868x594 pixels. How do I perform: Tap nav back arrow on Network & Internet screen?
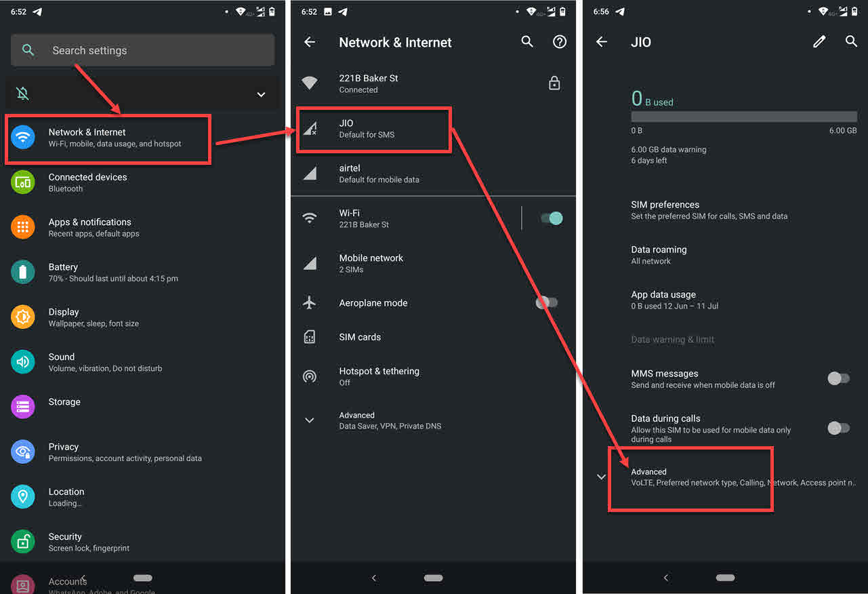pyautogui.click(x=374, y=578)
